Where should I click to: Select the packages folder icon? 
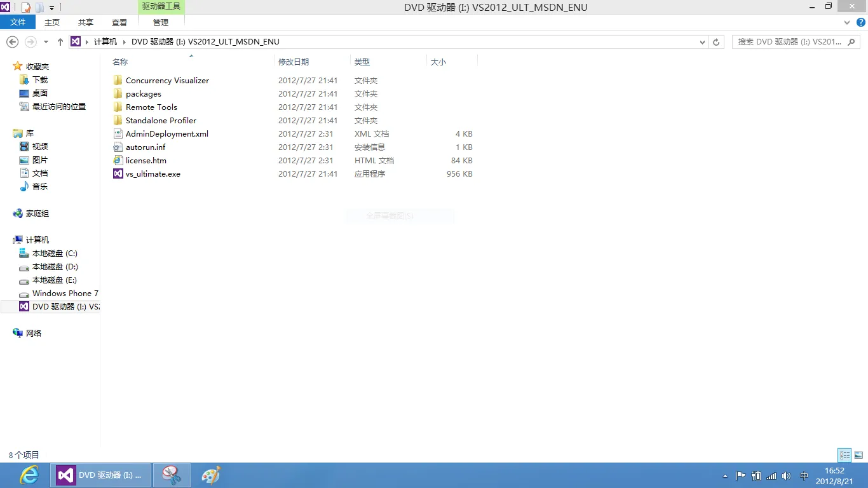click(x=118, y=93)
